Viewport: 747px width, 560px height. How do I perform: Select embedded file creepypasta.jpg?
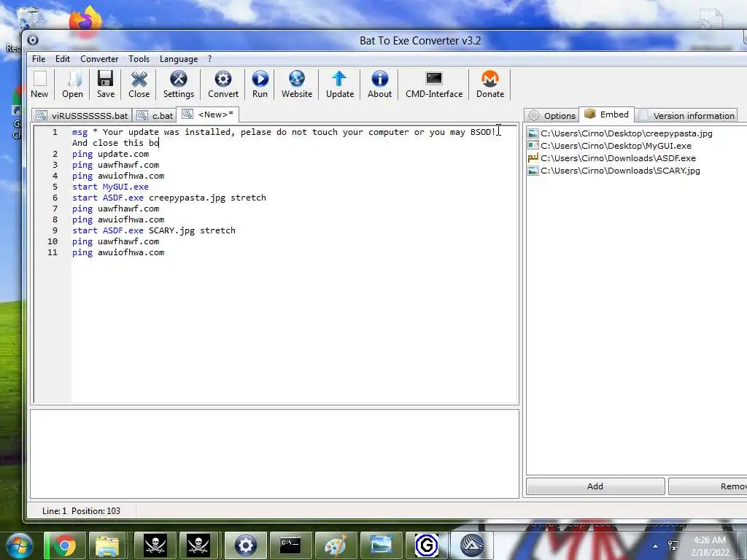pyautogui.click(x=620, y=133)
